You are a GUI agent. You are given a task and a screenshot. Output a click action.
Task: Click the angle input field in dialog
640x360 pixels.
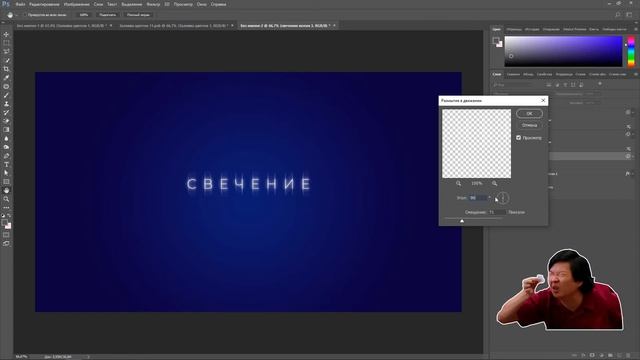point(478,198)
